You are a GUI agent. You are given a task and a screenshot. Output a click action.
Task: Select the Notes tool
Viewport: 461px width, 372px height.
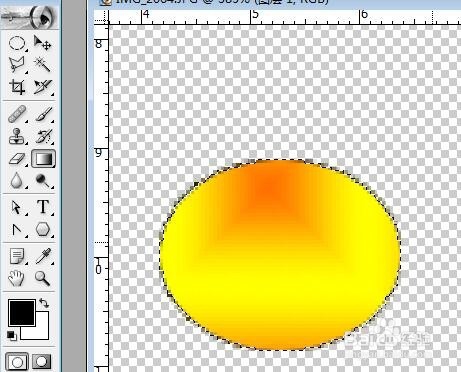[17, 256]
